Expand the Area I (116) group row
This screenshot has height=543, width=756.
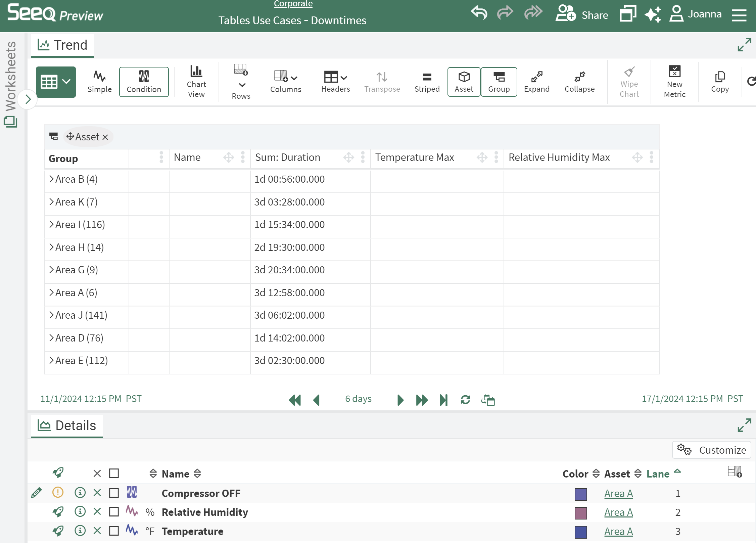(51, 224)
